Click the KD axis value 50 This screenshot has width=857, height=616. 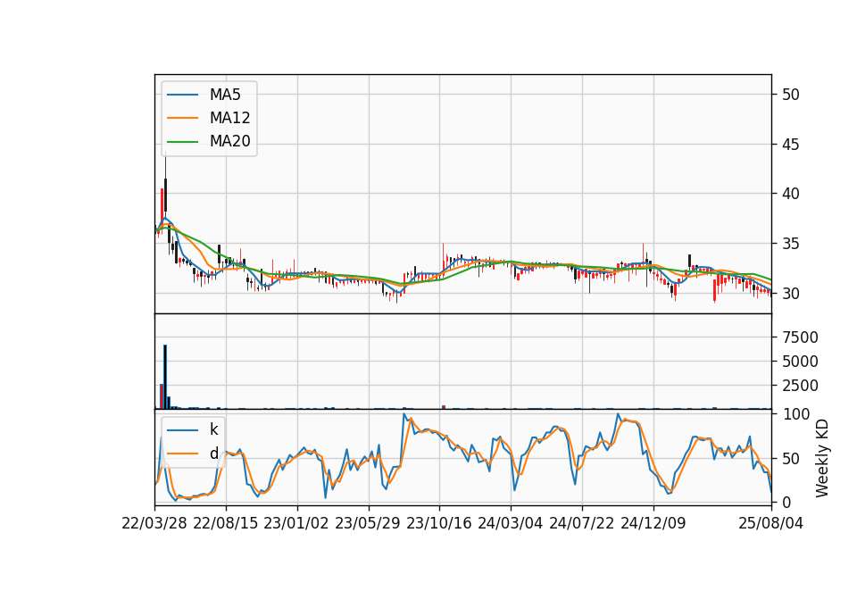(790, 459)
